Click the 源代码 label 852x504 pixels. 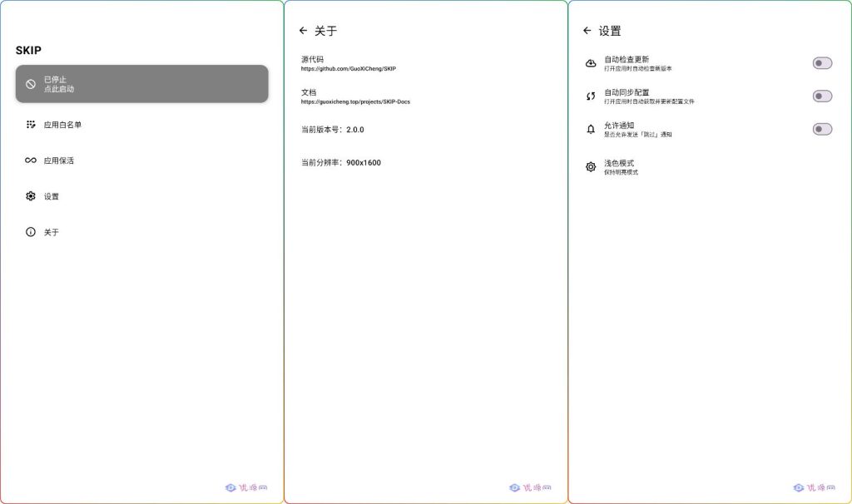313,59
